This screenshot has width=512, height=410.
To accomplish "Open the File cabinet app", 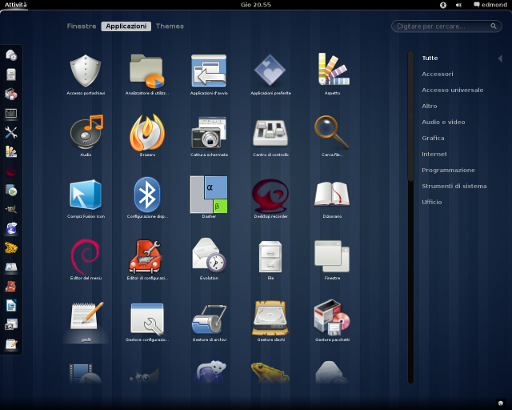I will pyautogui.click(x=270, y=256).
